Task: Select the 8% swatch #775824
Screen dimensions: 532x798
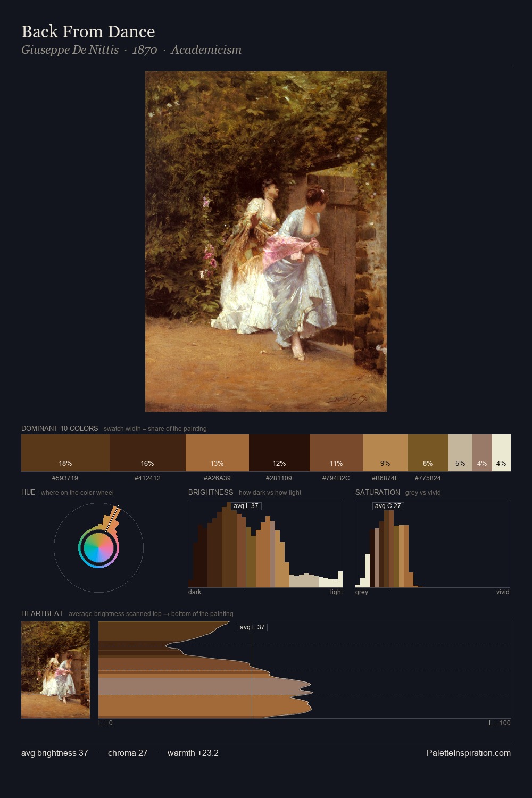Action: coord(428,453)
